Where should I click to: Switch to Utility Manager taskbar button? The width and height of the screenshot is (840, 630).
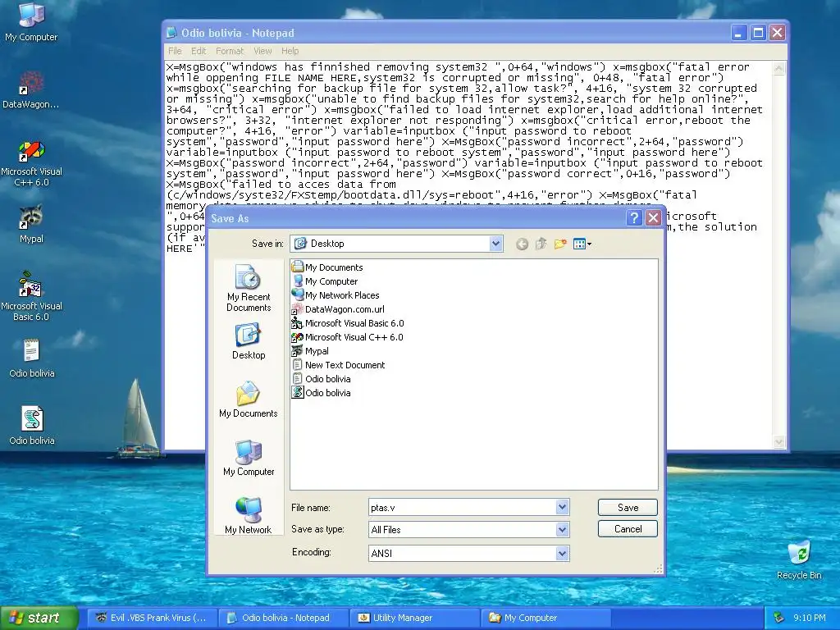(415, 618)
